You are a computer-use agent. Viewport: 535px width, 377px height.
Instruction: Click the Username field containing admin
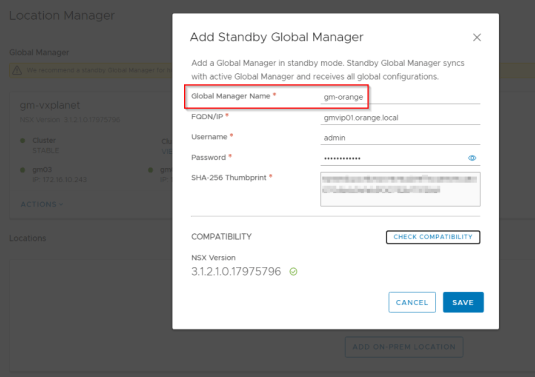click(x=400, y=138)
